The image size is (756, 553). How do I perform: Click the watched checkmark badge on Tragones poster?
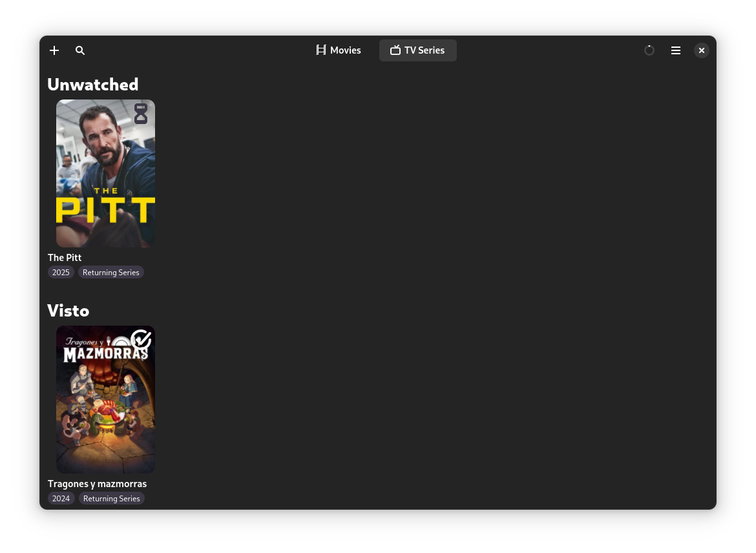(142, 339)
